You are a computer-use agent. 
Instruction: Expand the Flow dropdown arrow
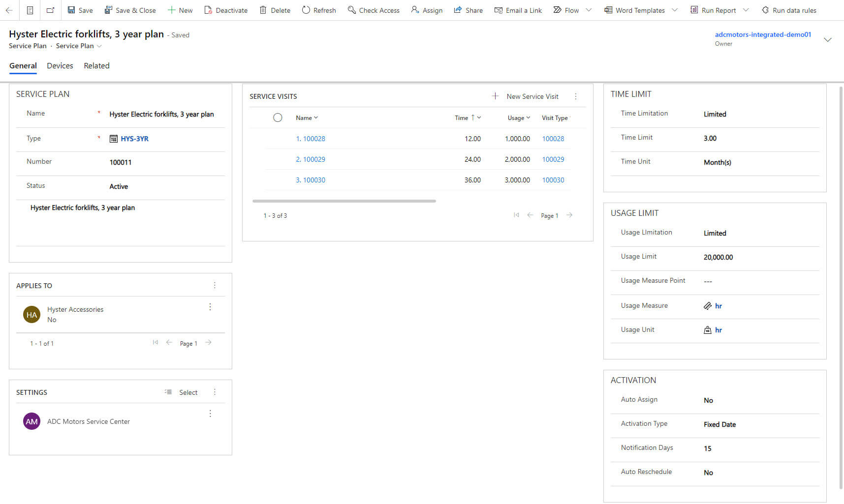pos(589,10)
